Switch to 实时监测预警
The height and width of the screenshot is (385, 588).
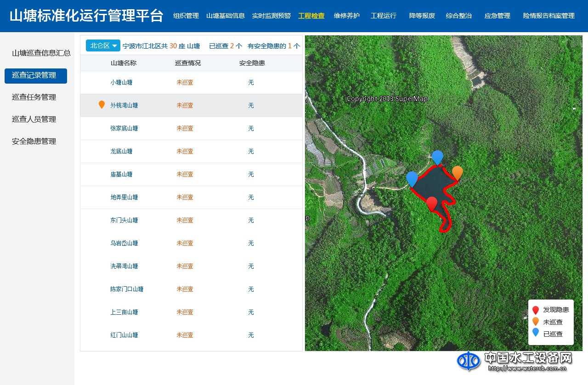[271, 15]
